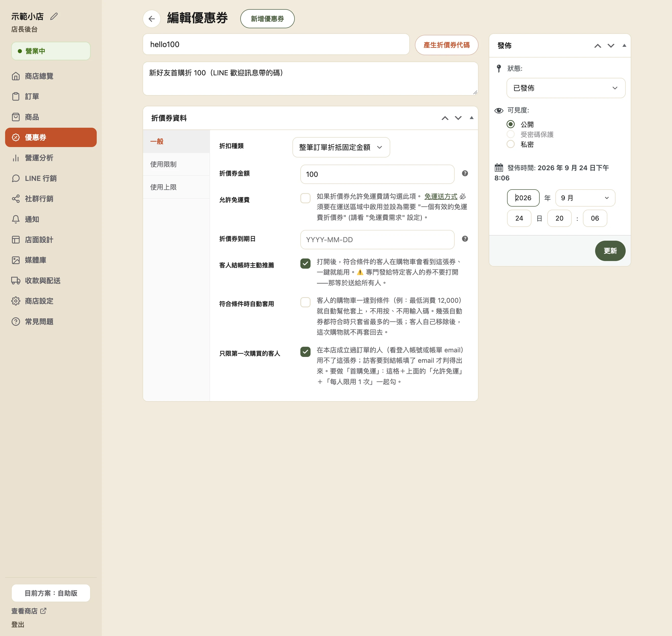Click the 社群行銷 share icon

point(16,199)
